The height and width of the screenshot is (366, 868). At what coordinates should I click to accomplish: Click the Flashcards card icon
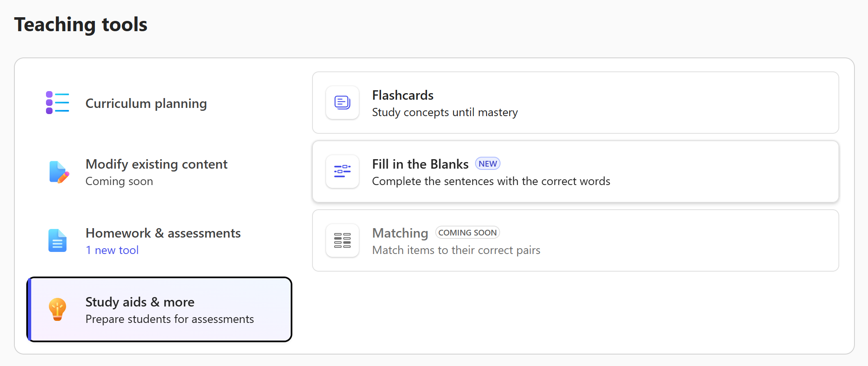(x=342, y=103)
